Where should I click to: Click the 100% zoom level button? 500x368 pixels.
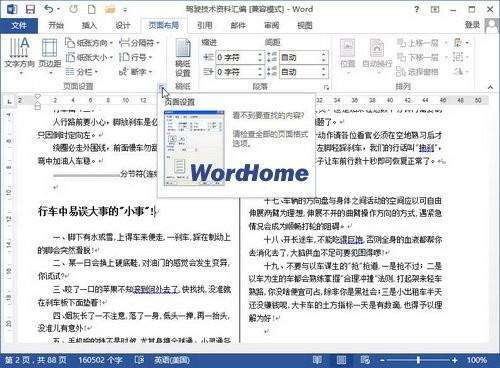pyautogui.click(x=477, y=360)
